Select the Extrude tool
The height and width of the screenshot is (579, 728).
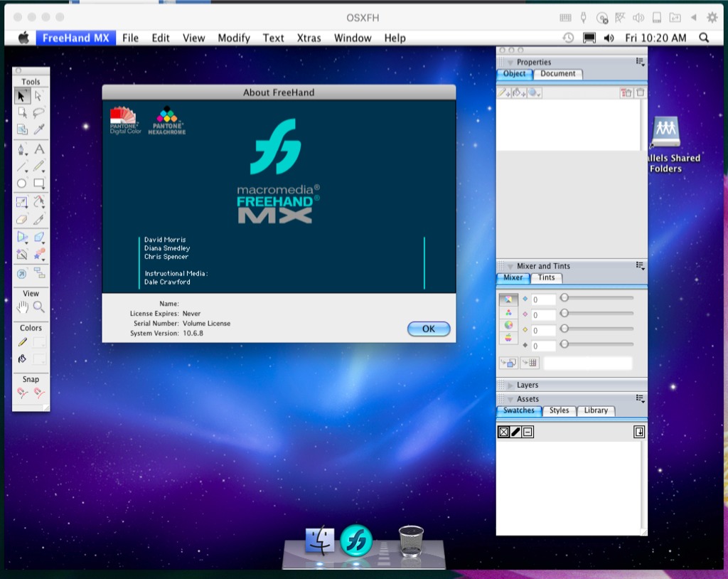[39, 237]
